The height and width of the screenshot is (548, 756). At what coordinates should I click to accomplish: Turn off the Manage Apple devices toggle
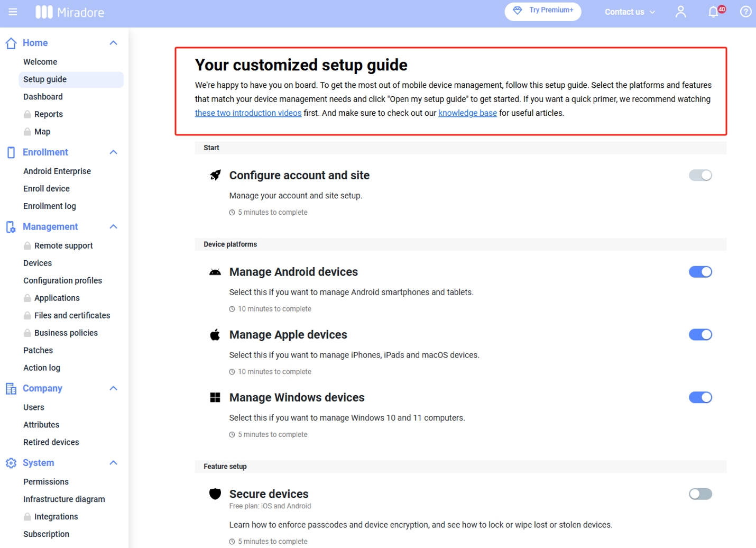[x=700, y=335]
